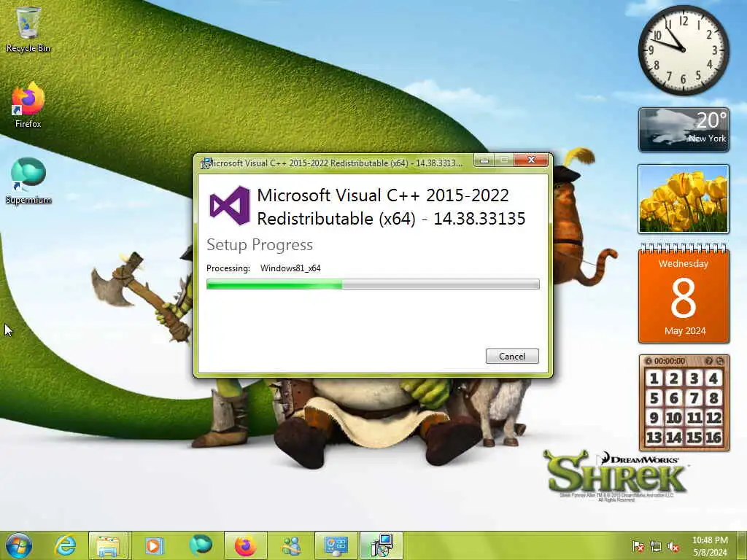
Task: Cancel the Visual C++ setup
Action: point(512,356)
